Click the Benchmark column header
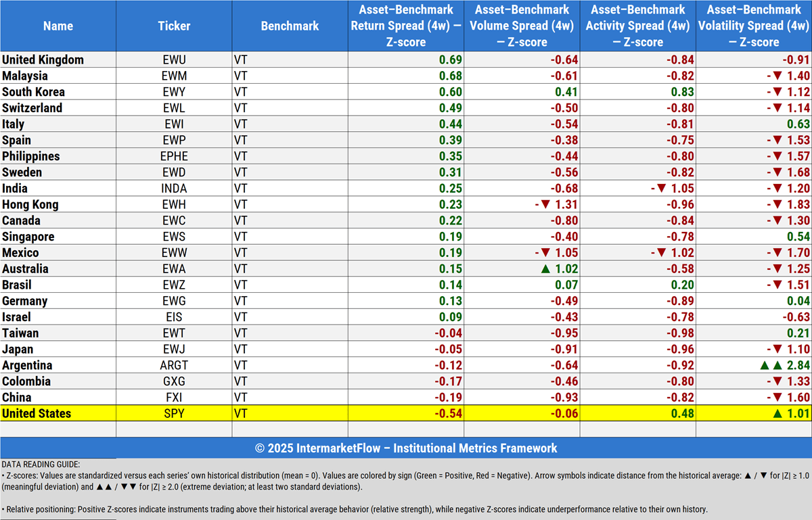Viewport: 812px width, 520px height. click(290, 26)
